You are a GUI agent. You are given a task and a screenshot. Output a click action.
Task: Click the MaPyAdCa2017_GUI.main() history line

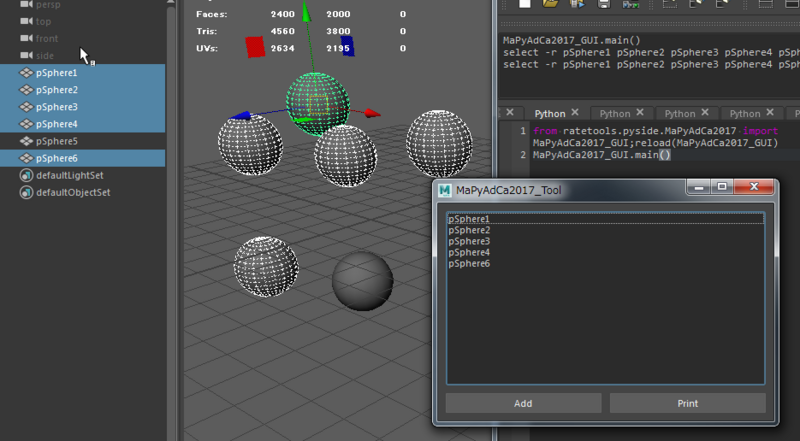click(571, 40)
